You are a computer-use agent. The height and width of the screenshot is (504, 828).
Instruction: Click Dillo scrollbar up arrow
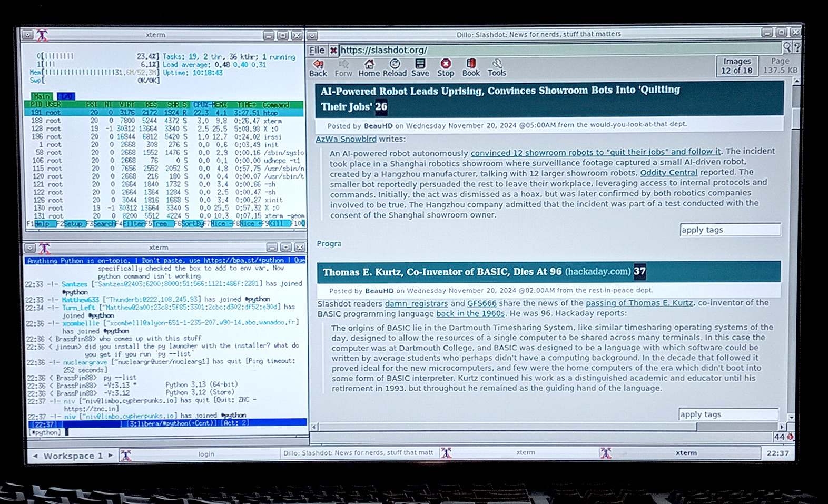(x=797, y=82)
